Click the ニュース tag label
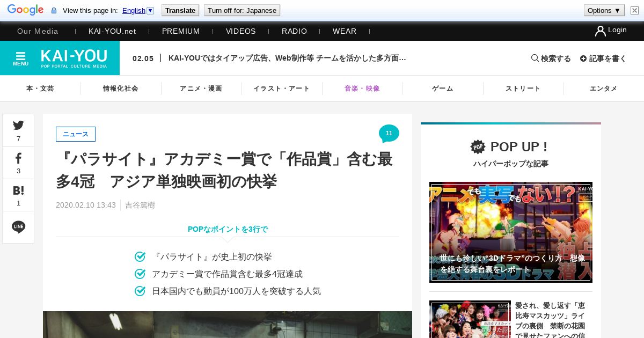This screenshot has width=644, height=338. pyautogui.click(x=76, y=134)
